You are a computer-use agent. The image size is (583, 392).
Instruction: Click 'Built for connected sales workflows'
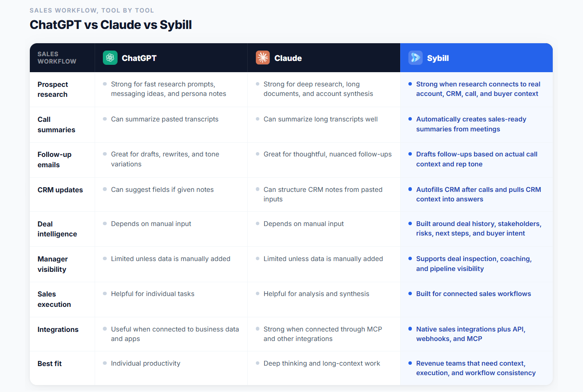tap(474, 294)
